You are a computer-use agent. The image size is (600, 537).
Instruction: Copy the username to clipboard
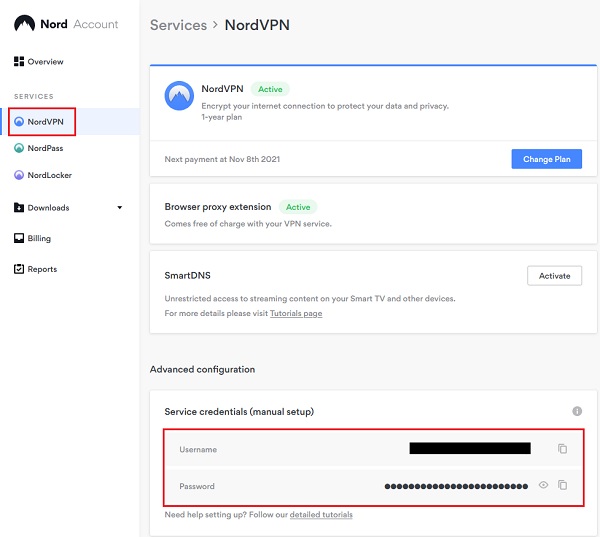(x=562, y=449)
